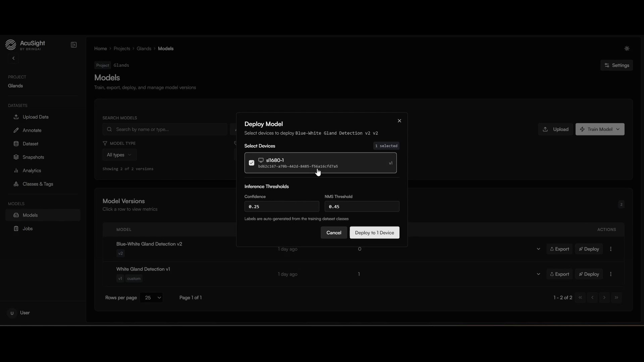The height and width of the screenshot is (362, 644).
Task: Click Home in the breadcrumb
Action: coord(101,49)
